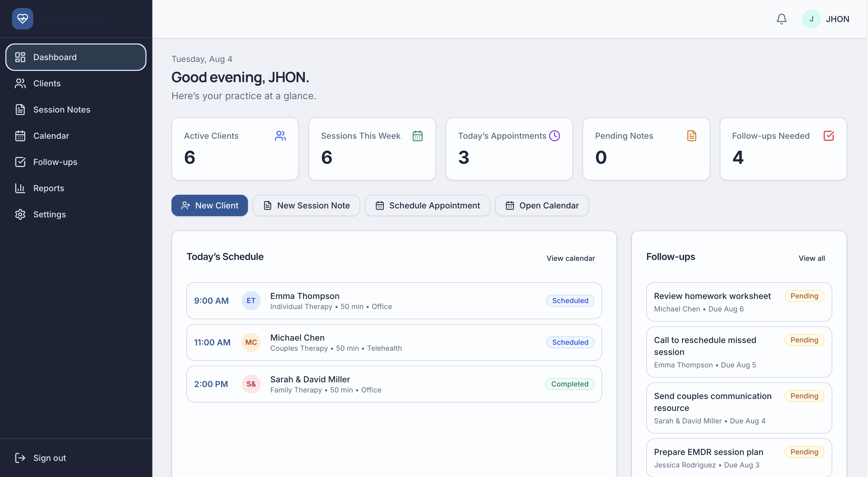868x477 pixels.
Task: Open Follow-ups in the sidebar
Action: point(76,162)
